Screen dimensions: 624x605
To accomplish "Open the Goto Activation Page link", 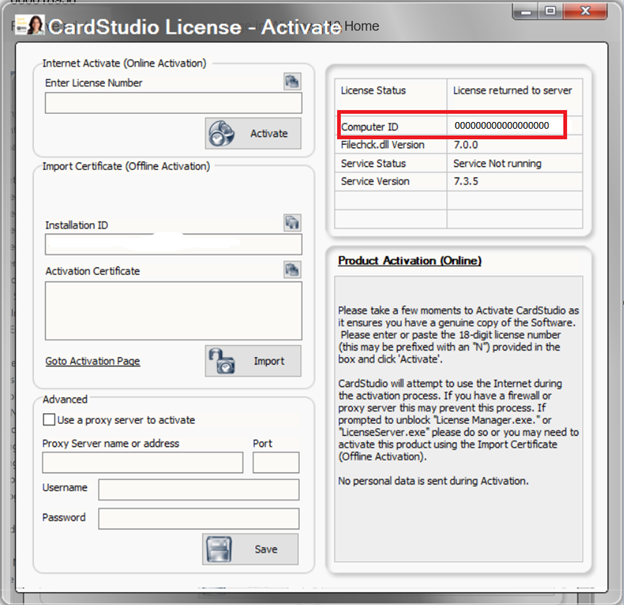I will click(93, 361).
